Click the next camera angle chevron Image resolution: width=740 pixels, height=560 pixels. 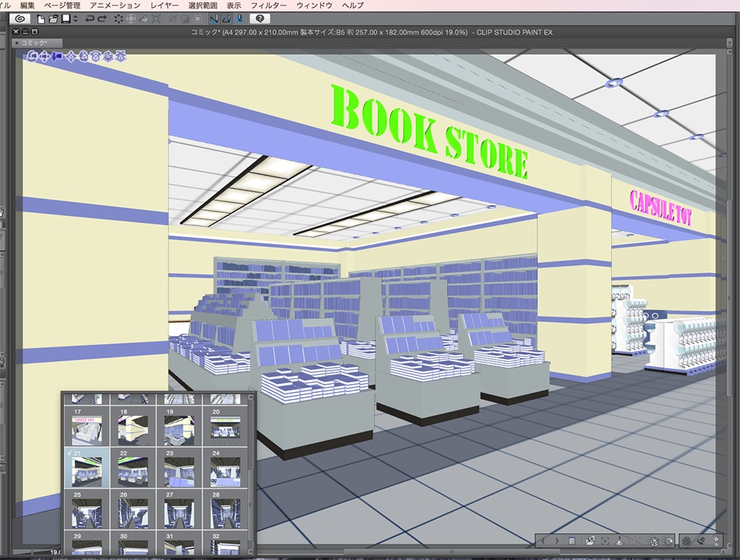click(557, 541)
